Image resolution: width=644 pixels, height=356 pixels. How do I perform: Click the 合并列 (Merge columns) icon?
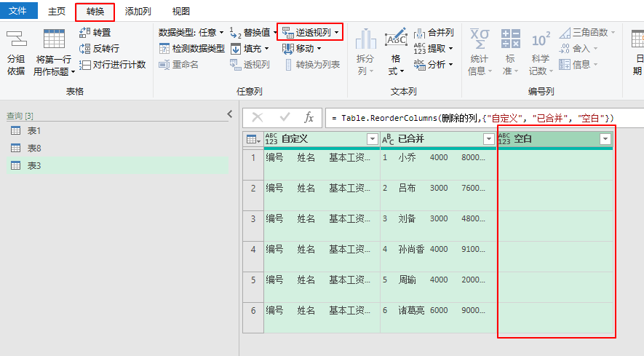click(419, 33)
